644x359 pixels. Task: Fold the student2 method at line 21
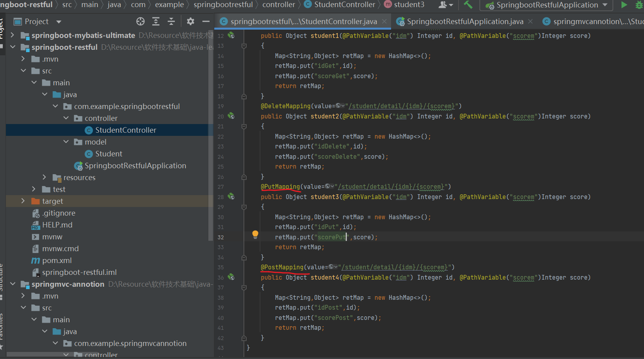[x=244, y=126]
